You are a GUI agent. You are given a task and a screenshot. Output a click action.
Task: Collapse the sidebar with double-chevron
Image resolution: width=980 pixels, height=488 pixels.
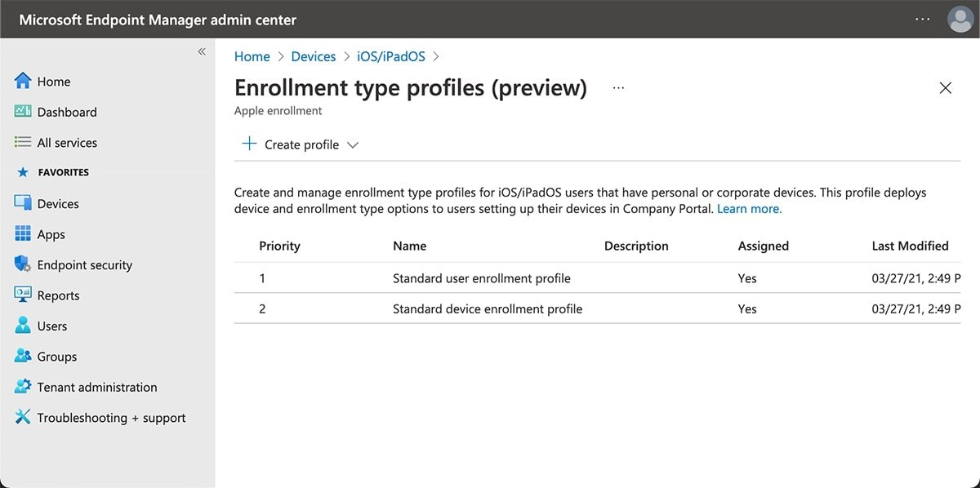(x=202, y=52)
